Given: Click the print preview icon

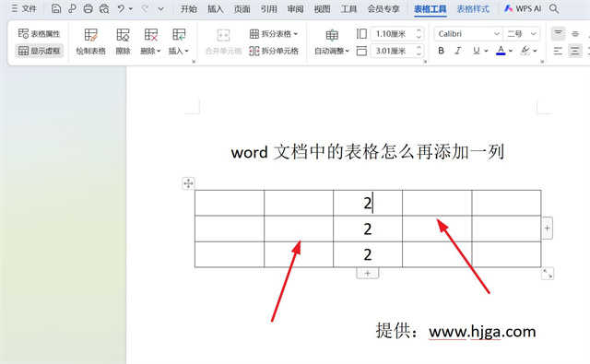Looking at the screenshot, I should pos(104,8).
